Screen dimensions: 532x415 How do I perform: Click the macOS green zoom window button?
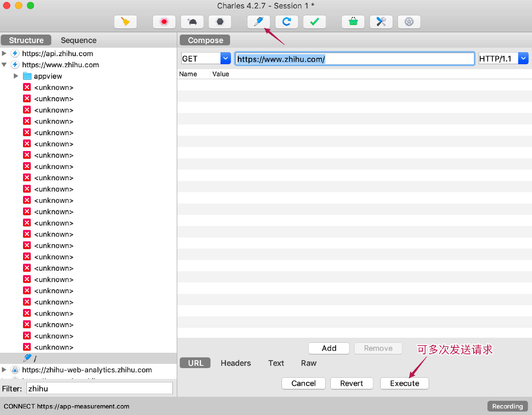tap(30, 5)
